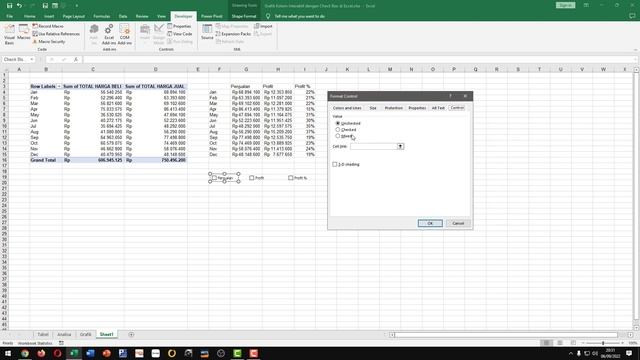Open the Protection tab in Format Control
640x360 pixels.
click(x=393, y=108)
